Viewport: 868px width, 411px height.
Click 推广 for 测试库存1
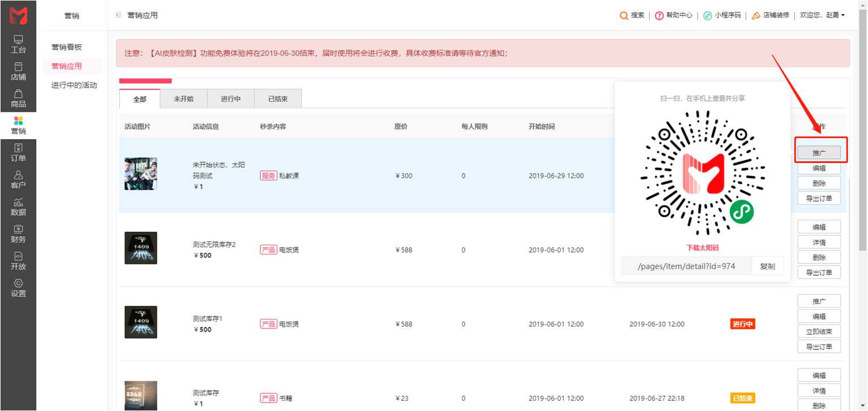[x=819, y=301]
